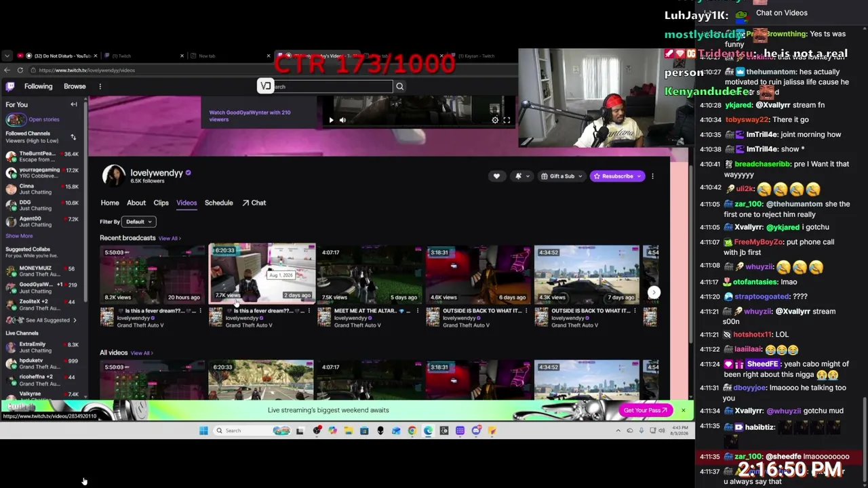Open hpduketv live channel in the sidebar

pos(43,363)
